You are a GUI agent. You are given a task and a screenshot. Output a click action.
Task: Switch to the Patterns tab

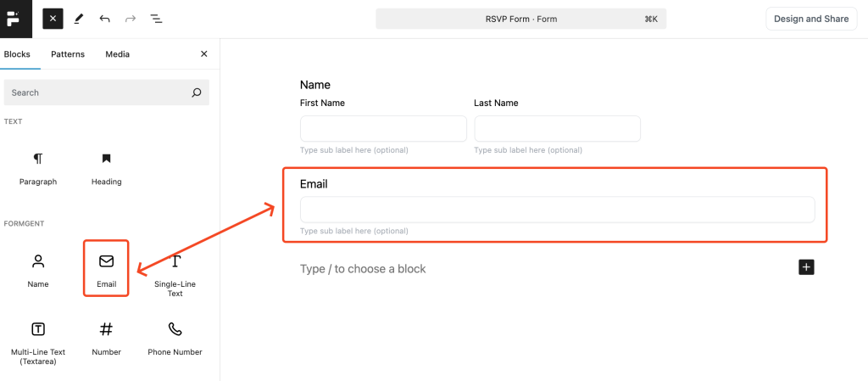(68, 54)
